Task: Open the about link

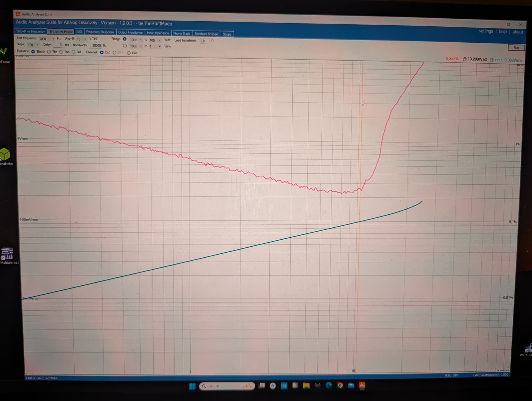Action: (x=518, y=32)
